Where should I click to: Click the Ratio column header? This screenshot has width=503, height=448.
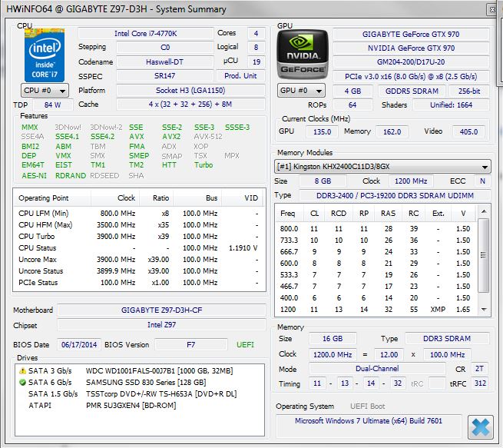[157, 198]
